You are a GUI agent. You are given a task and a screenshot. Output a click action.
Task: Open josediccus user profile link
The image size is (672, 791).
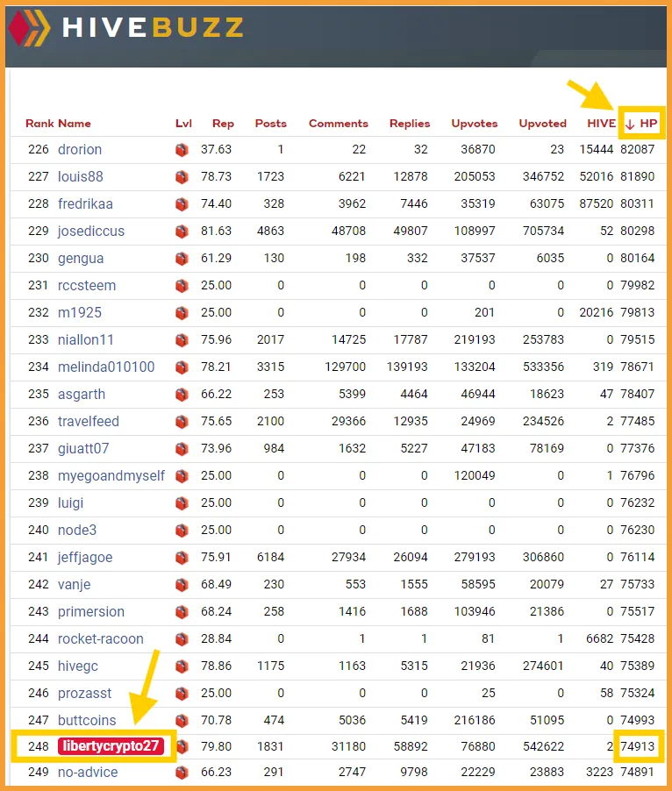pos(91,231)
